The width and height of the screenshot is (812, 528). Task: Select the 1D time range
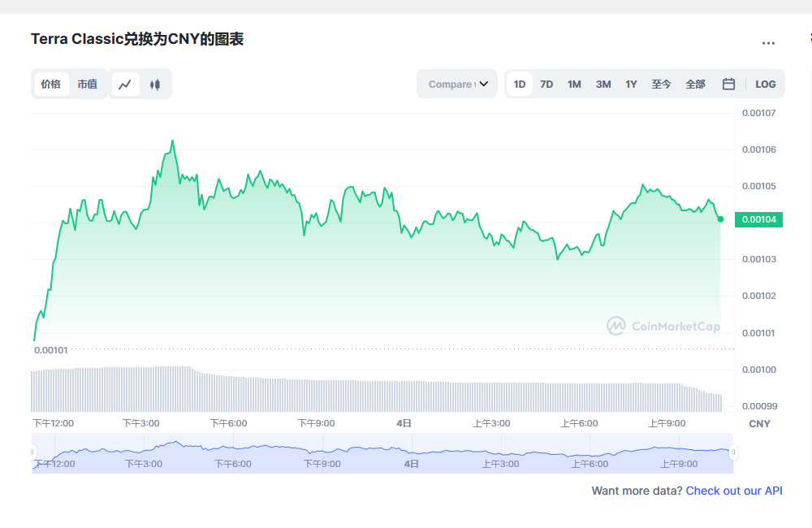point(520,84)
